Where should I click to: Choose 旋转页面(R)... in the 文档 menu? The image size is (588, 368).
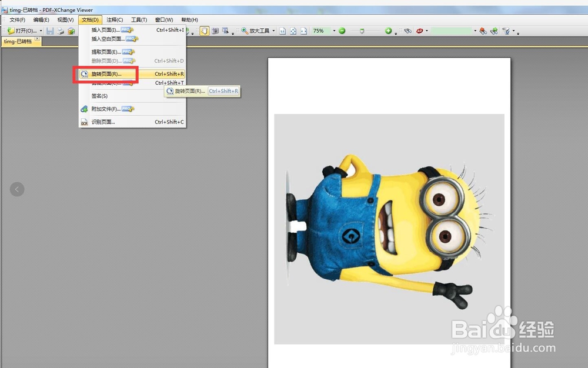(x=132, y=74)
